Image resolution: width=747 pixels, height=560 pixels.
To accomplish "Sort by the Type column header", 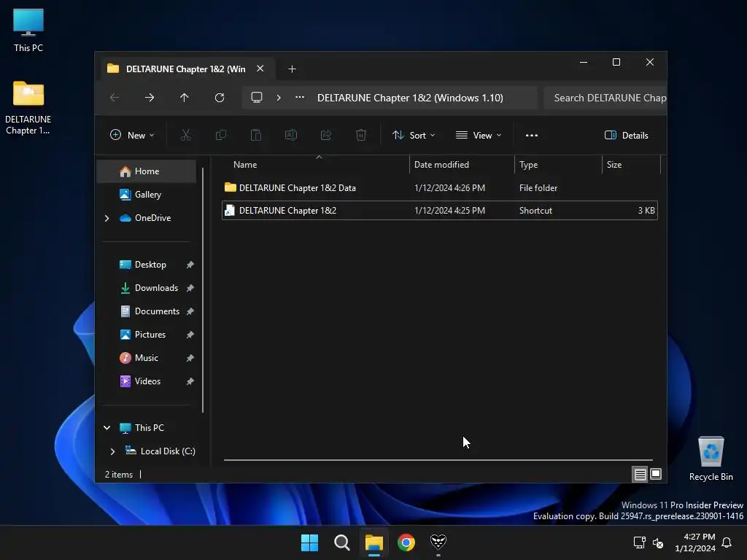I will [558, 165].
